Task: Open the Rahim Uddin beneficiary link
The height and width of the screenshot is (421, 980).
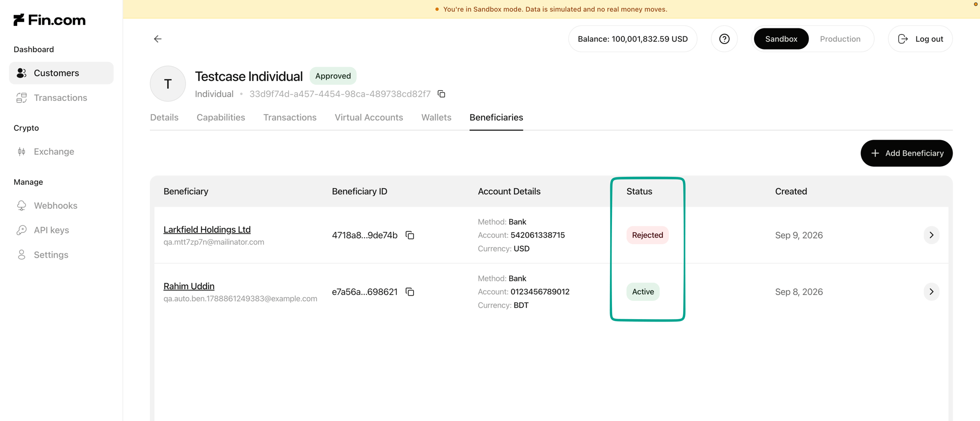Action: point(189,286)
